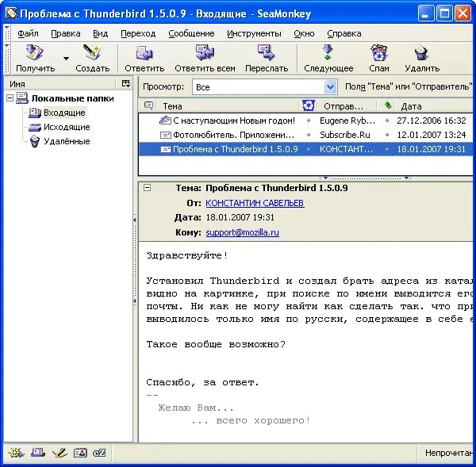The height and width of the screenshot is (467, 476).
Task: Click the folder pane column picker icon
Action: pos(126,83)
